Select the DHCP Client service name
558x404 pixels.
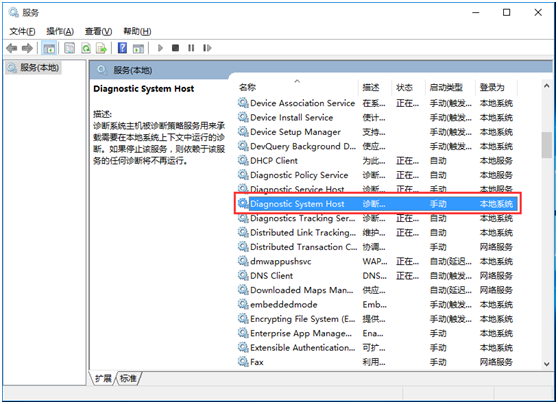274,161
